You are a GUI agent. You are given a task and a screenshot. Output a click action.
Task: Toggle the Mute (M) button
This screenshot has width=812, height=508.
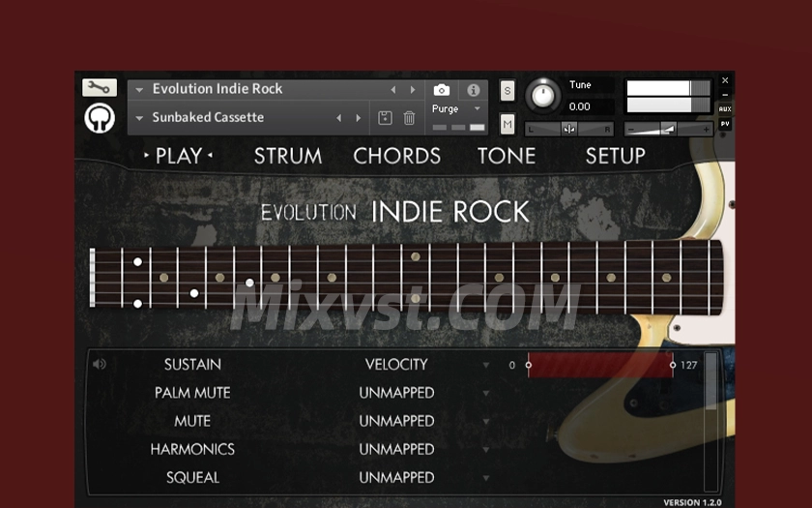[507, 124]
